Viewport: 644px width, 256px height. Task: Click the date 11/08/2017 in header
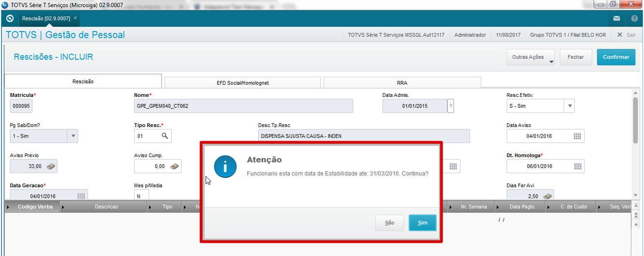(x=508, y=35)
